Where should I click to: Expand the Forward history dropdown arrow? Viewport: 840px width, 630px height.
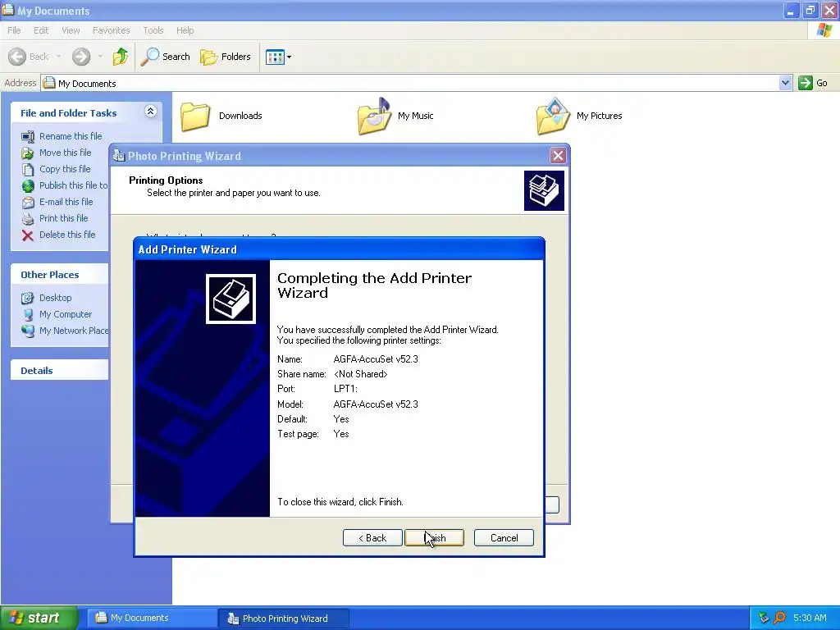point(99,57)
